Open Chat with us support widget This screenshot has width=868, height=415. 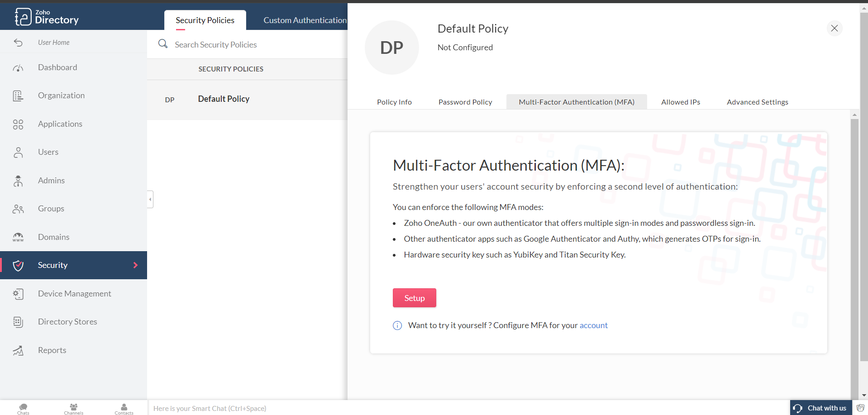click(x=820, y=408)
